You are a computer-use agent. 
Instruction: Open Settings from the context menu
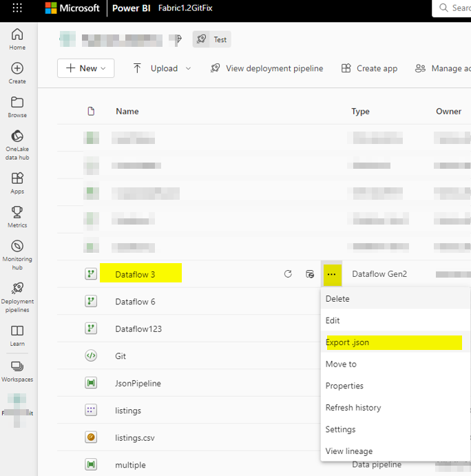(395, 429)
